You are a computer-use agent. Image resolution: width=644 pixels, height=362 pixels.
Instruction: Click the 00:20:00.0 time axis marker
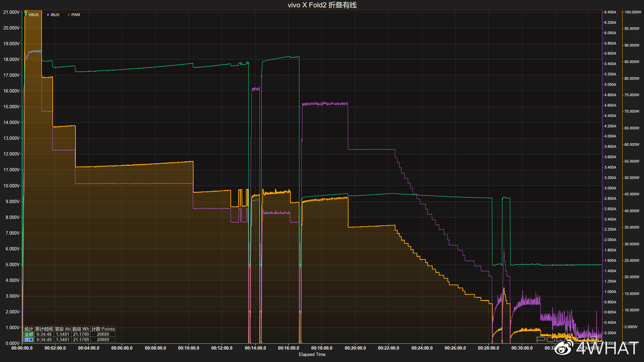[x=355, y=348]
